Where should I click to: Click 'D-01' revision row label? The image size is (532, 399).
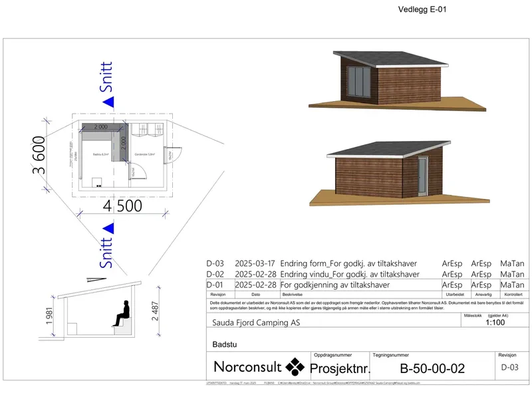coord(215,285)
